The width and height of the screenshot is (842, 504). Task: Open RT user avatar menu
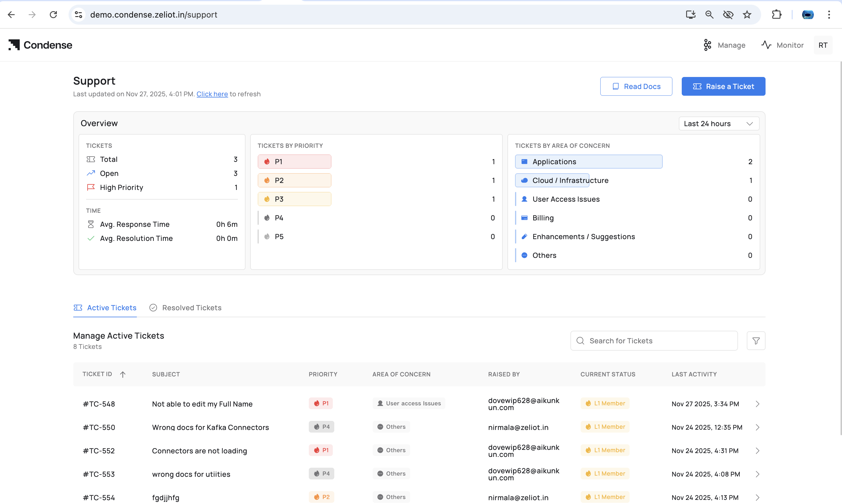[823, 45]
